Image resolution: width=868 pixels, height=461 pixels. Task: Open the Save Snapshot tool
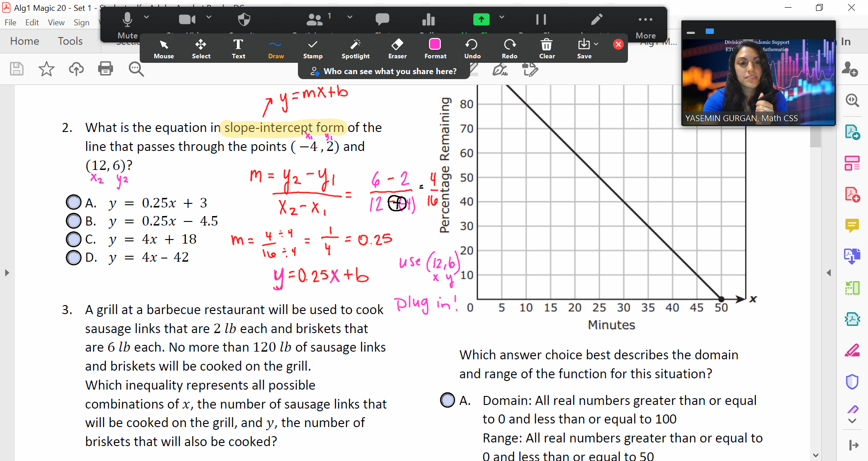(584, 48)
